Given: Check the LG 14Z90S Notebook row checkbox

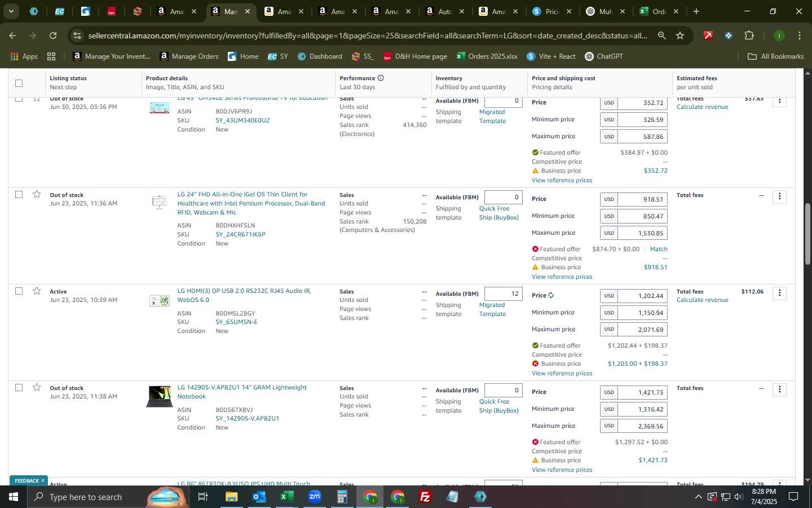Looking at the screenshot, I should 19,387.
